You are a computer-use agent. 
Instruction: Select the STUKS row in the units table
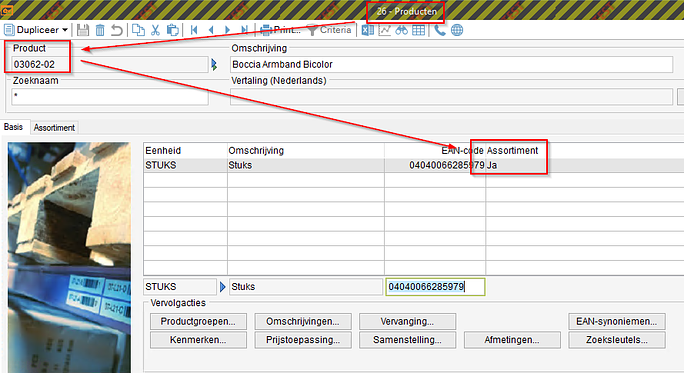click(414, 165)
